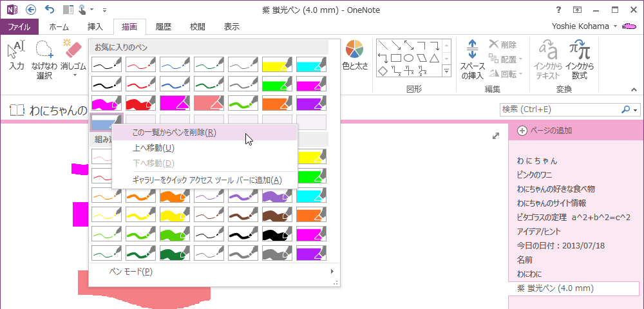
Task: Choose ギャラリーをクイック アクセス ツール バーに追加
Action: click(205, 180)
